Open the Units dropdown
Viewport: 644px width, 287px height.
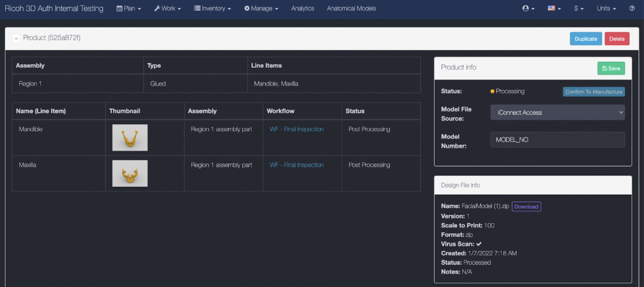pyautogui.click(x=606, y=8)
